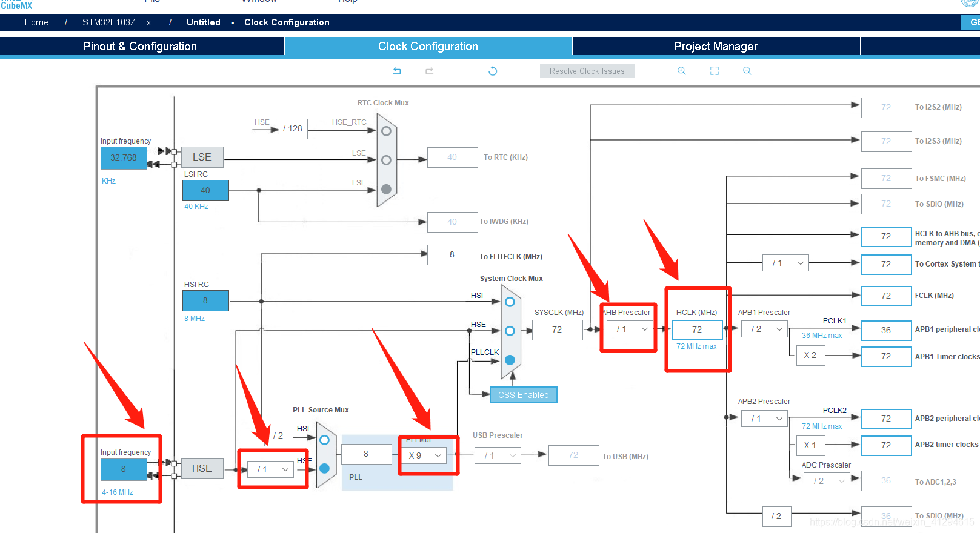Click the APB1 peripheral clocks 36 box

pyautogui.click(x=886, y=330)
